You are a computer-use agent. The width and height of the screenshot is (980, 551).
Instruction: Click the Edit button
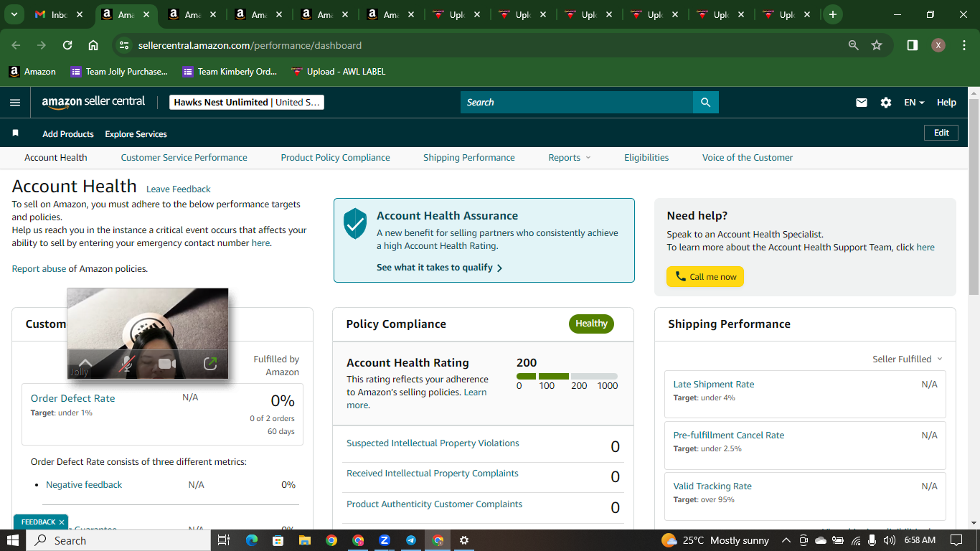coord(941,133)
